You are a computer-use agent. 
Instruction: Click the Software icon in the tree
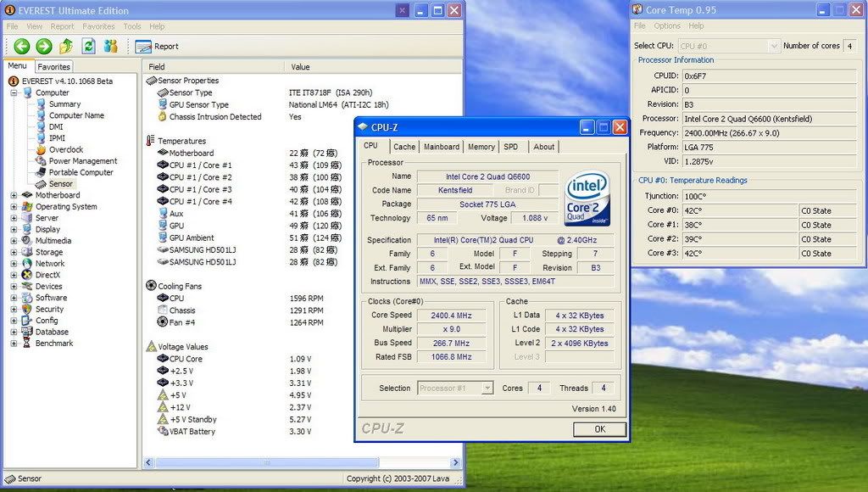click(27, 298)
